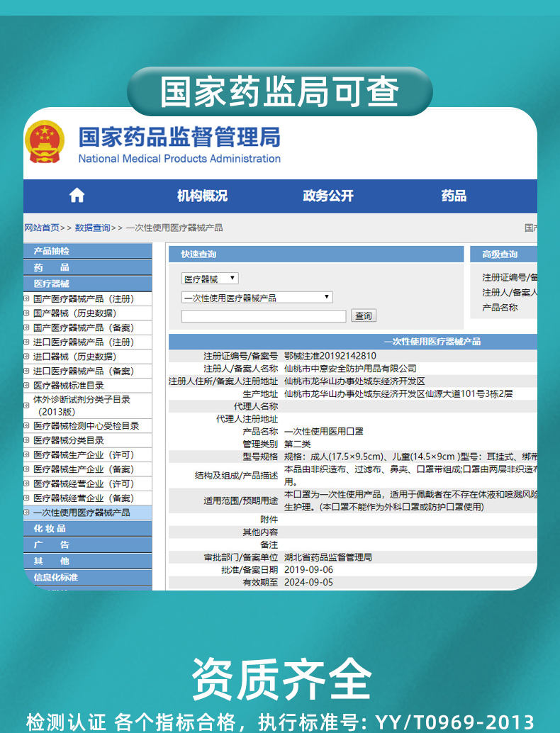Click registration number 鄂械注准20192142810
This screenshot has height=733, width=560.
click(330, 356)
